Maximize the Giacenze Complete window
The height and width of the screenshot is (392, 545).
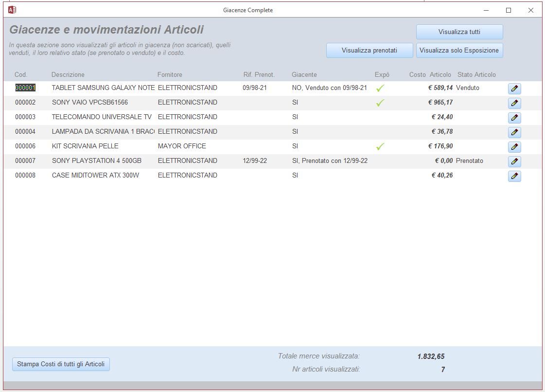point(509,10)
